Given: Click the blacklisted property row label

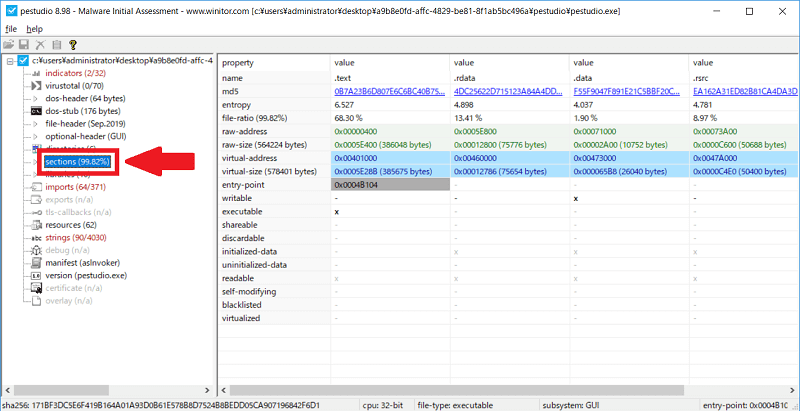Looking at the screenshot, I should click(242, 305).
